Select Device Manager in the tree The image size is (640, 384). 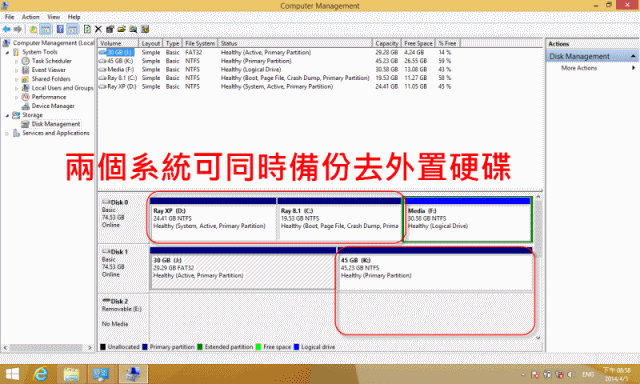[53, 106]
